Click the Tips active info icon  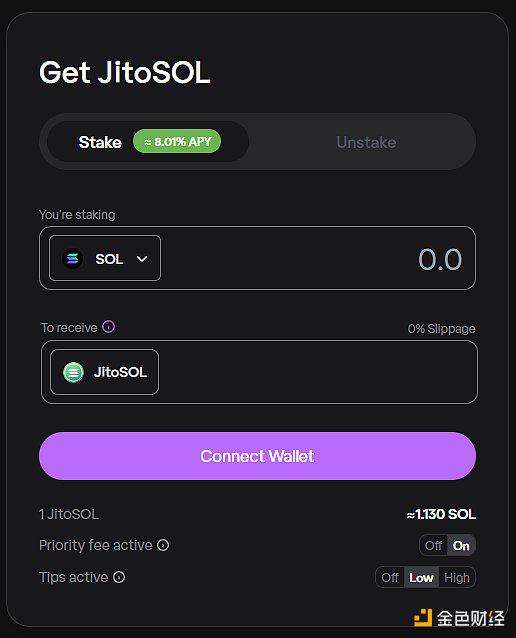coord(119,577)
